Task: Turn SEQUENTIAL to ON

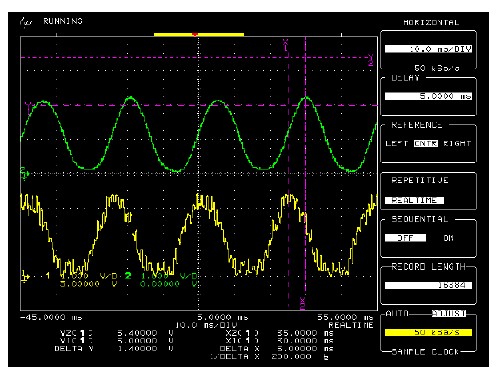Action: 448,238
